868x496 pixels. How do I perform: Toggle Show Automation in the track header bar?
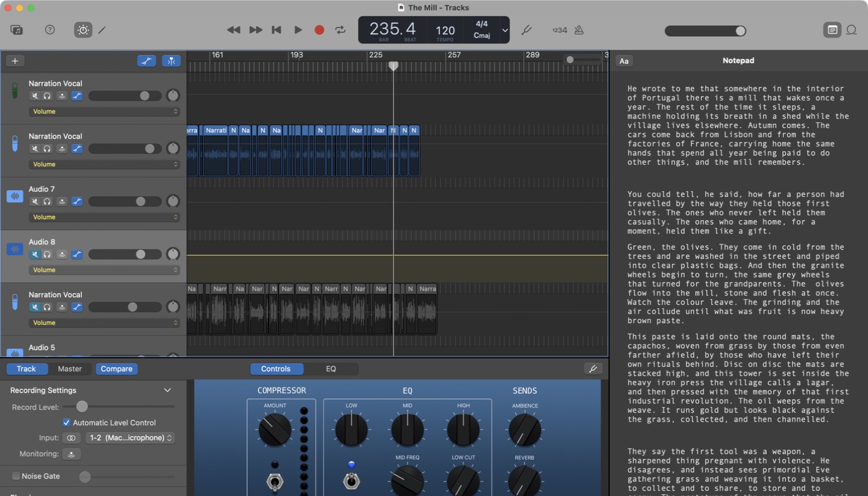(x=146, y=61)
